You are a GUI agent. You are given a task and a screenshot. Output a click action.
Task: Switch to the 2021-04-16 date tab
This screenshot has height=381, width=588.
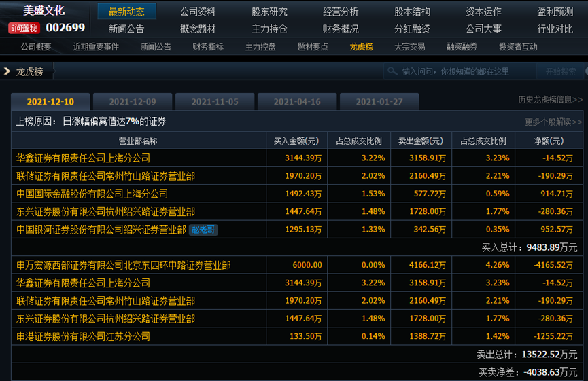(x=297, y=101)
